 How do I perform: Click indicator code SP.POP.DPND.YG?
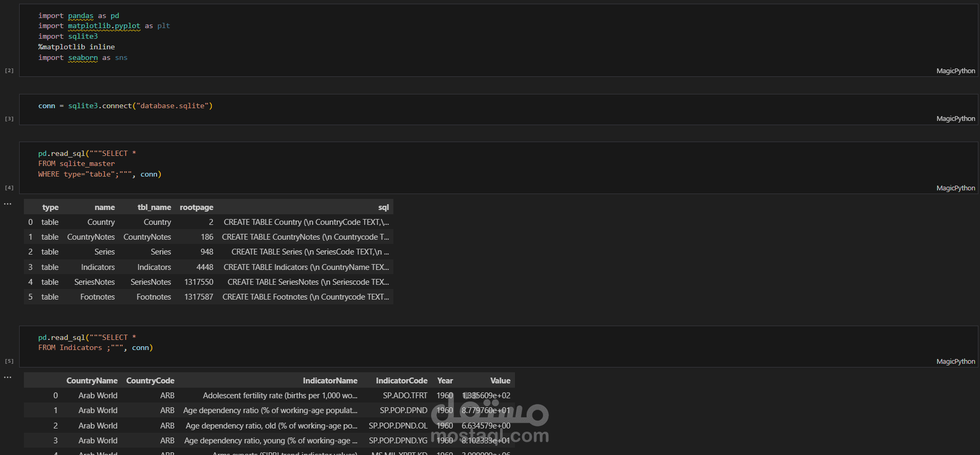[398, 441]
